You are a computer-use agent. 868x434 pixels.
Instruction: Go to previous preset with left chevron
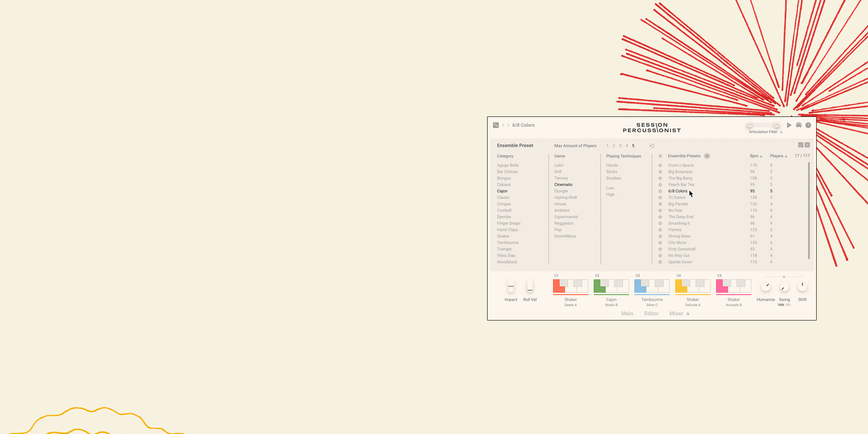pyautogui.click(x=503, y=125)
